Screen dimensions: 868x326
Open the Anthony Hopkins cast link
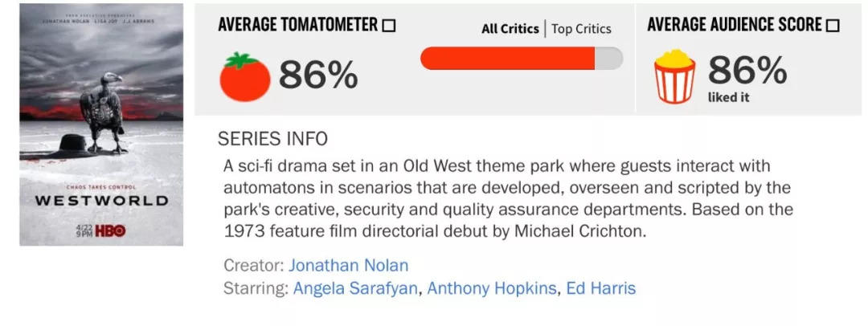tap(492, 288)
